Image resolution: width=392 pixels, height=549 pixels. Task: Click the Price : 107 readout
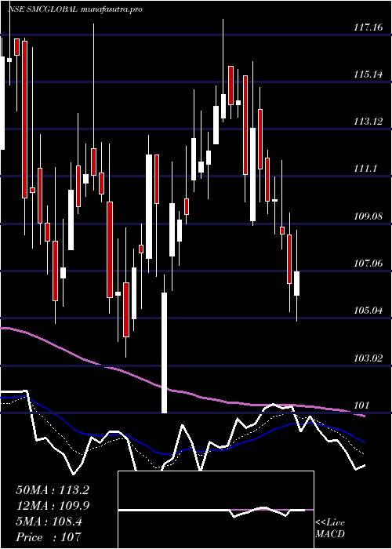click(x=49, y=537)
